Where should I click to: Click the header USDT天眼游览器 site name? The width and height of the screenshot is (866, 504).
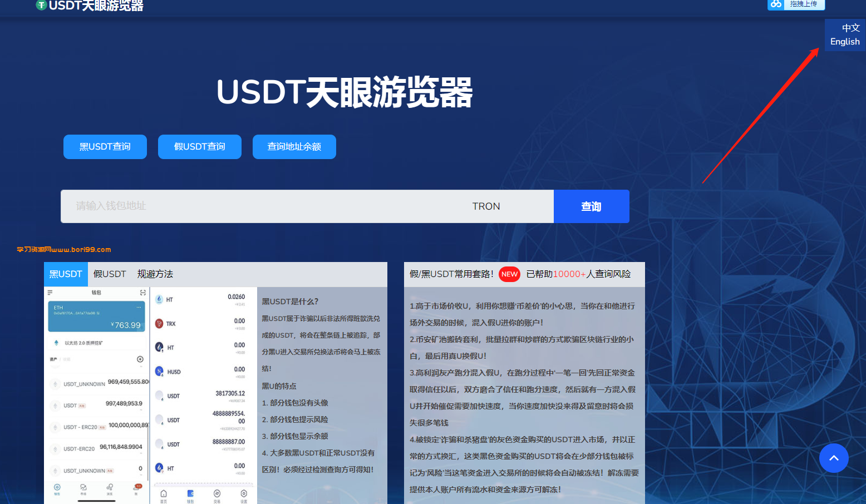96,6
